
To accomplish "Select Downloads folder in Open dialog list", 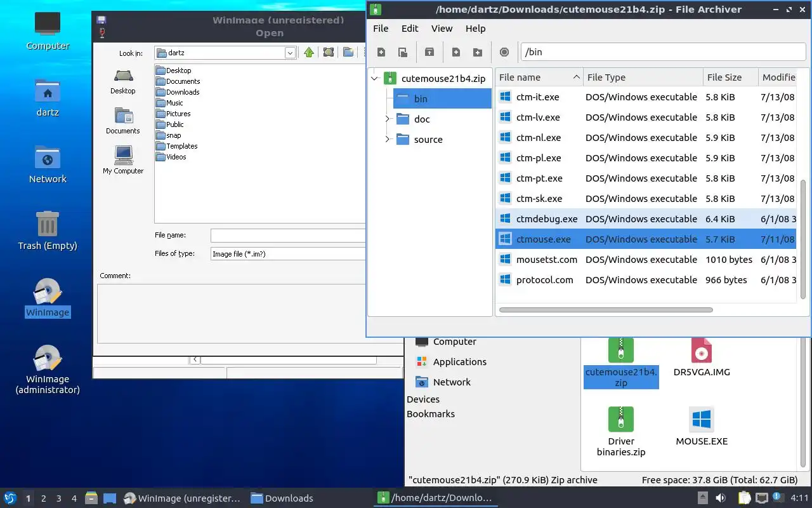I will [178, 92].
